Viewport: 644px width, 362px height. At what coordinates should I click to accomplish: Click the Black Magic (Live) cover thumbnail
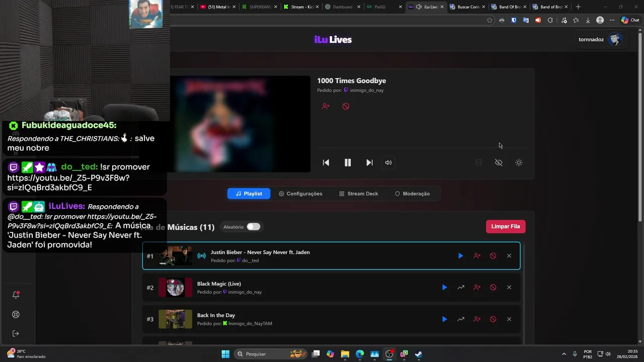click(x=176, y=288)
